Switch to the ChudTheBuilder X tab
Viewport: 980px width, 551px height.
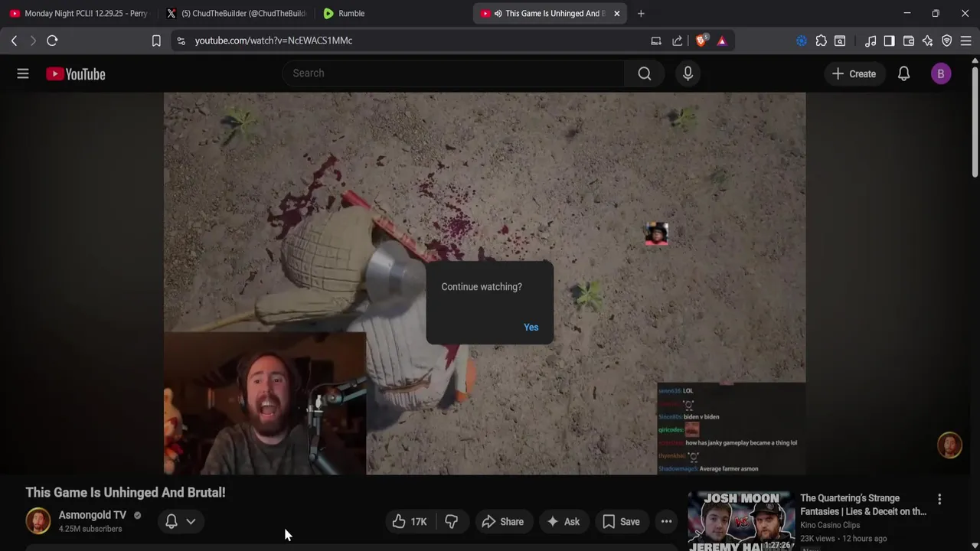click(236, 13)
